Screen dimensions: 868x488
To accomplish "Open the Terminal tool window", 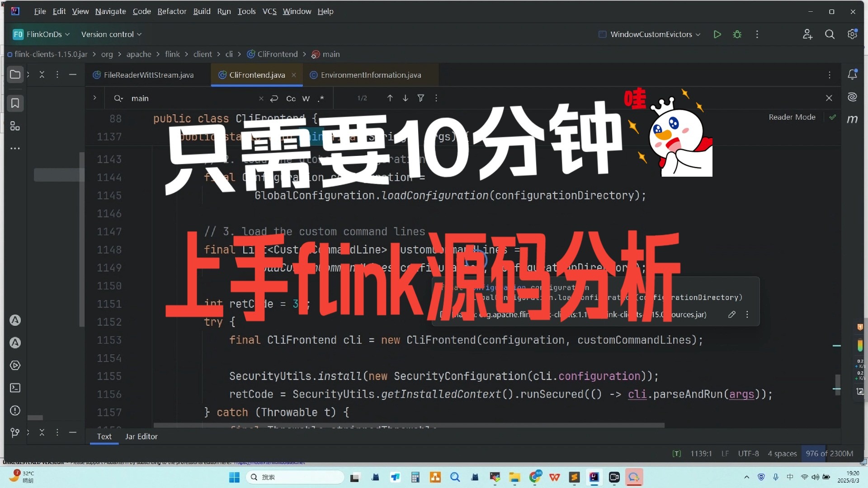I will pyautogui.click(x=15, y=388).
